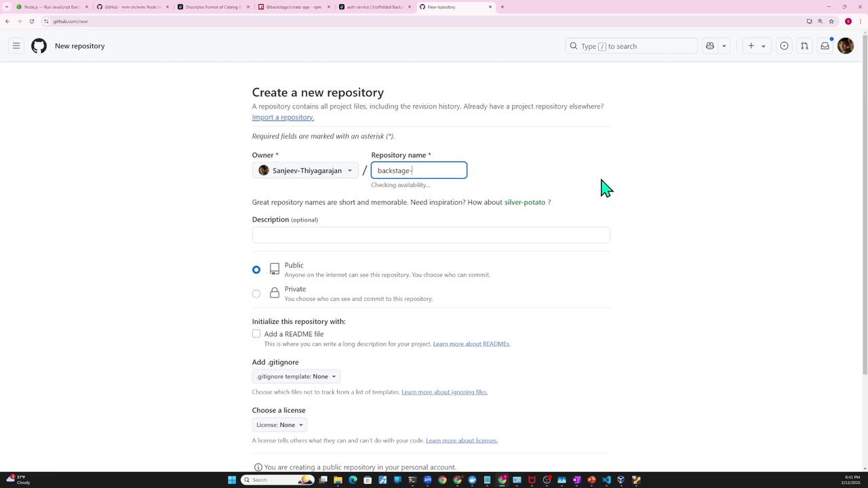Open Visual Studio Code from the taskbar
868x488 pixels.
606,480
